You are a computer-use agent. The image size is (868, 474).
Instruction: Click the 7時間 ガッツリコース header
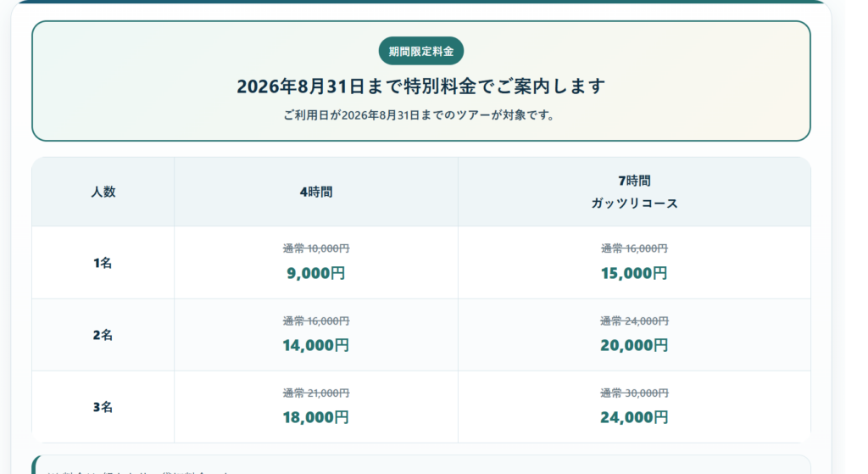click(x=634, y=192)
